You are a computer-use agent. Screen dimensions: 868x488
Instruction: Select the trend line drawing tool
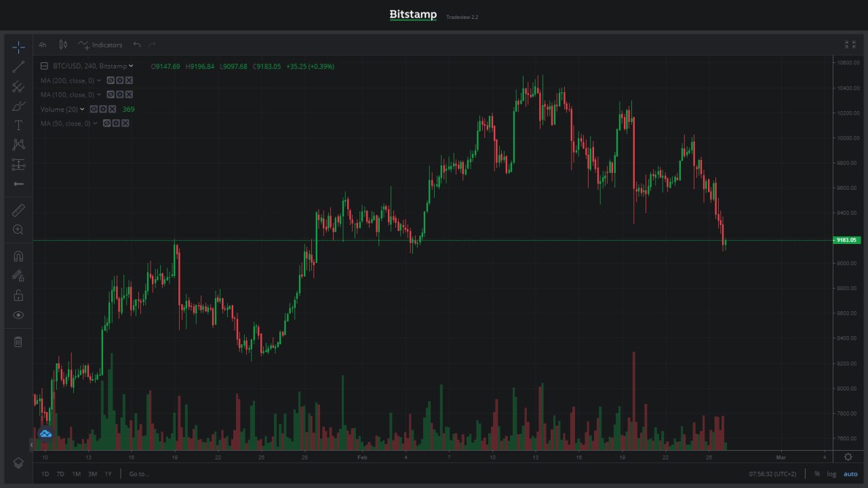coord(18,66)
